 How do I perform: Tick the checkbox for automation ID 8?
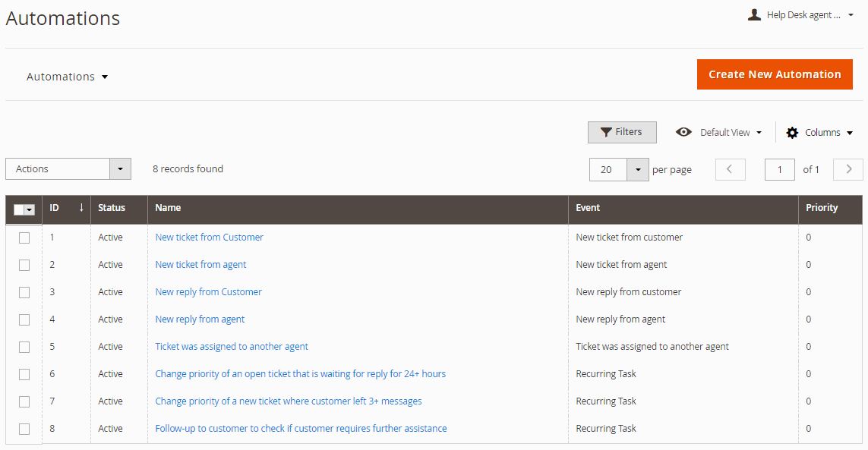(x=24, y=429)
